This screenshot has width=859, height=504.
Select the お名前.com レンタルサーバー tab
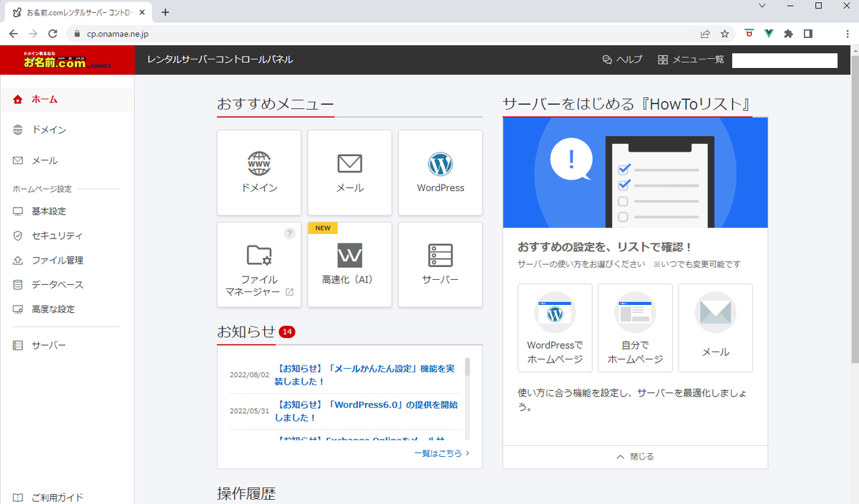[77, 12]
